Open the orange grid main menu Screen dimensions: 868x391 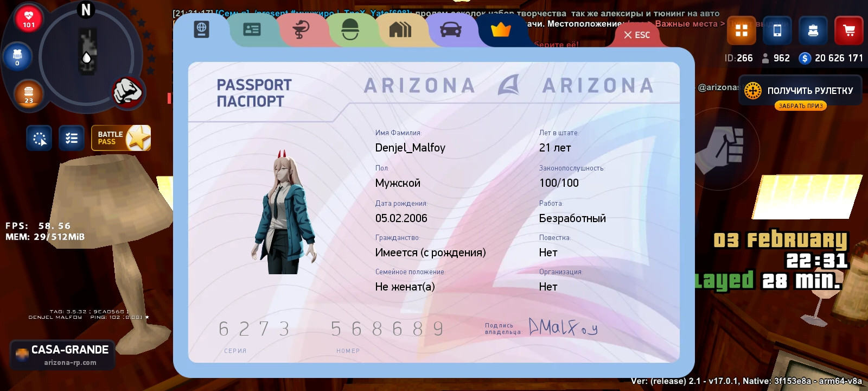click(x=742, y=30)
